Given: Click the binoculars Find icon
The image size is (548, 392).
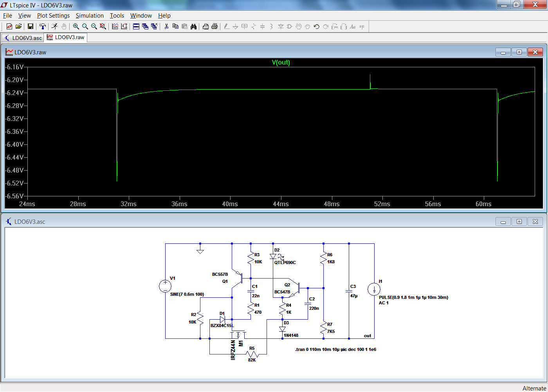Looking at the screenshot, I should (x=193, y=27).
